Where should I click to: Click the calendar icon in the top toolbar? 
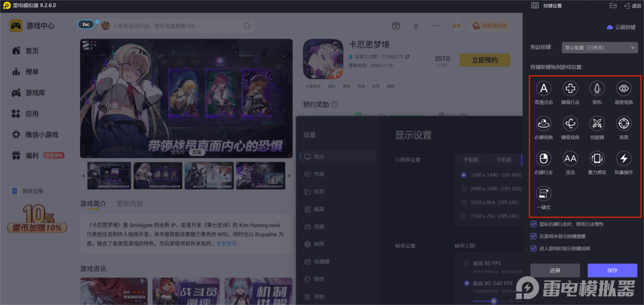pyautogui.click(x=396, y=26)
